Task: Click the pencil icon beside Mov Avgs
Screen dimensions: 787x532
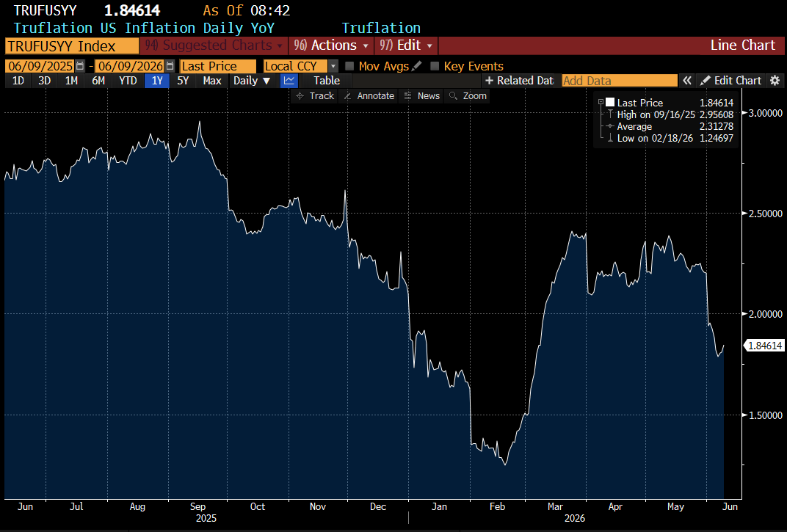Action: click(416, 66)
